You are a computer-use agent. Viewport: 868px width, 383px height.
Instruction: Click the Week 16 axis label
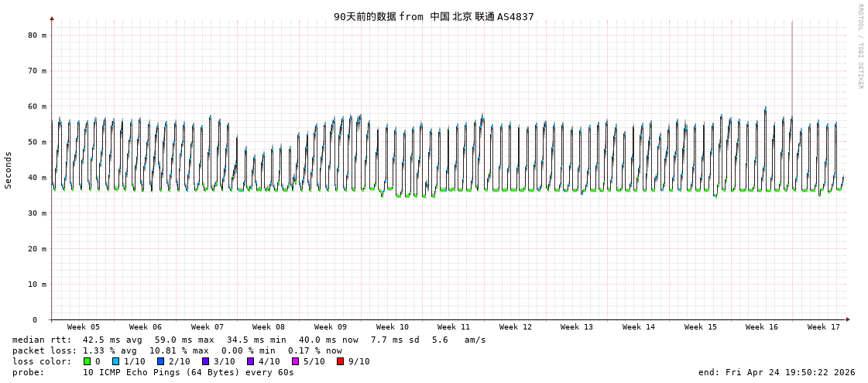click(762, 327)
